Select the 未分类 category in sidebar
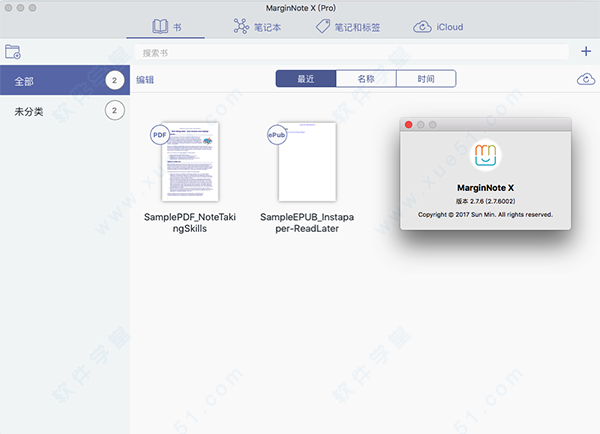 pyautogui.click(x=65, y=111)
